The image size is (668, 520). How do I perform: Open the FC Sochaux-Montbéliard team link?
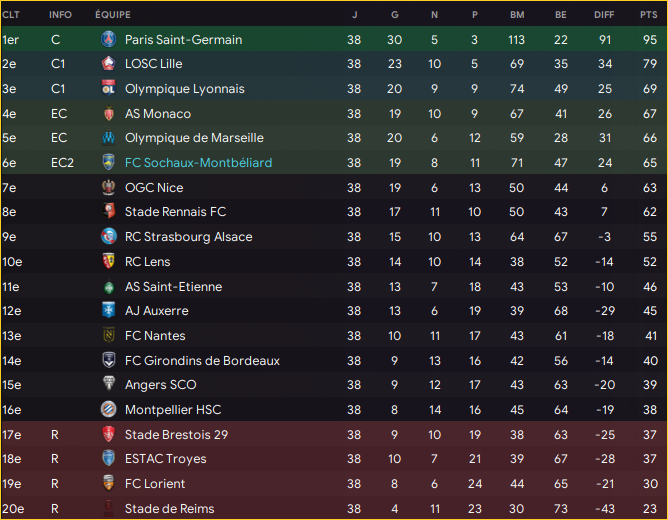(x=199, y=163)
